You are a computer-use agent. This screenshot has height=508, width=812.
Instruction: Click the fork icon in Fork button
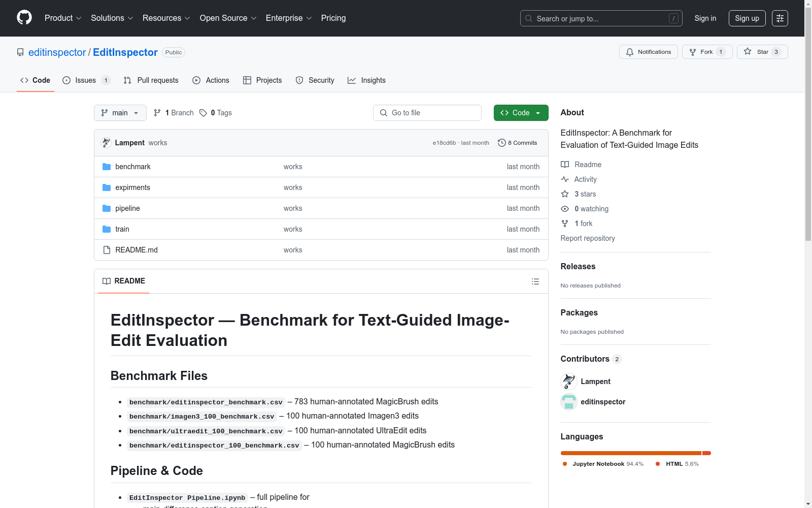tap(693, 52)
